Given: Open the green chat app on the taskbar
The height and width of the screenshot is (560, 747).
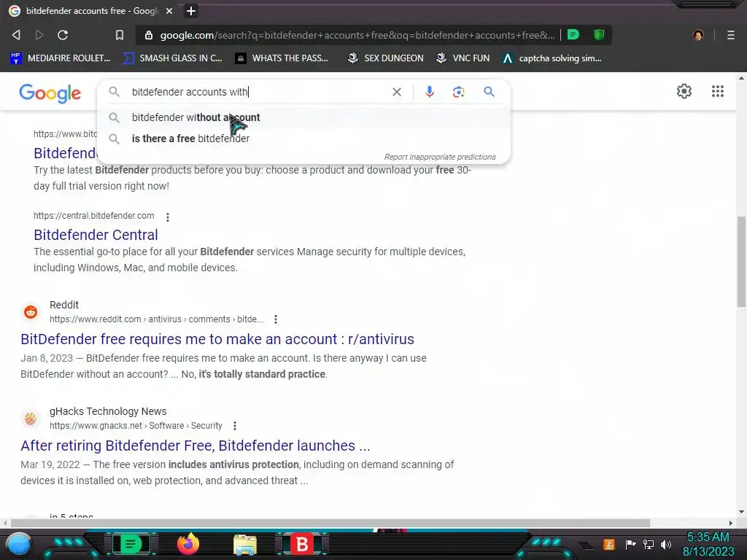Looking at the screenshot, I should [x=131, y=544].
